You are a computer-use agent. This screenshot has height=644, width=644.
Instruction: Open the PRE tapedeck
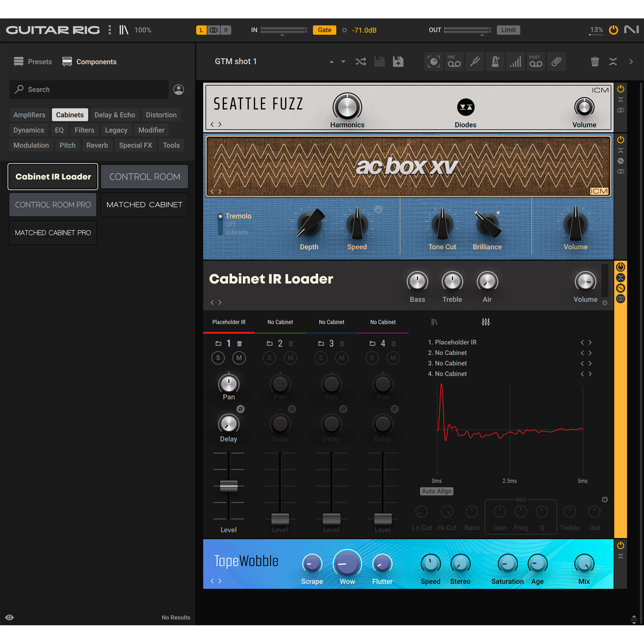(x=454, y=61)
